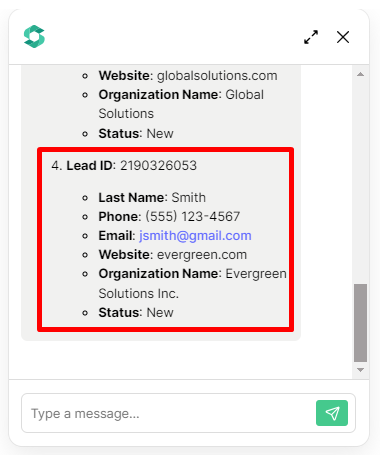Click the Website: globalsolutions.com entry
The height and width of the screenshot is (455, 380).
tap(188, 76)
